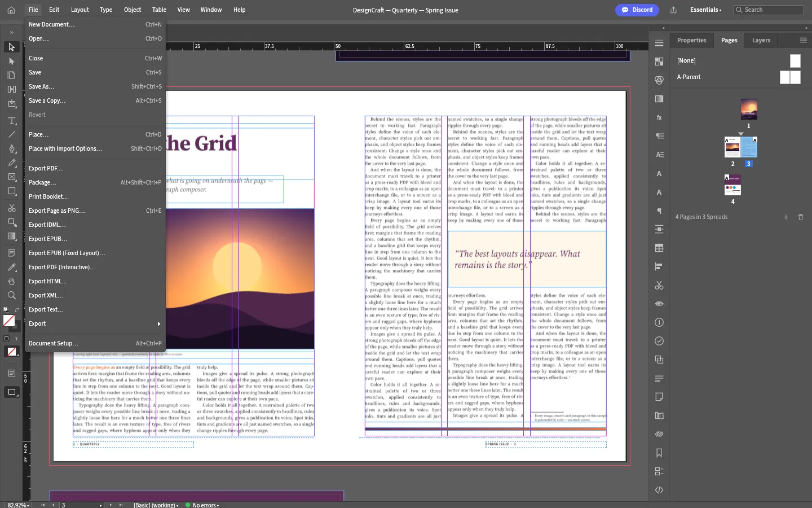The image size is (812, 508).
Task: Select the Gap tool
Action: (x=11, y=89)
